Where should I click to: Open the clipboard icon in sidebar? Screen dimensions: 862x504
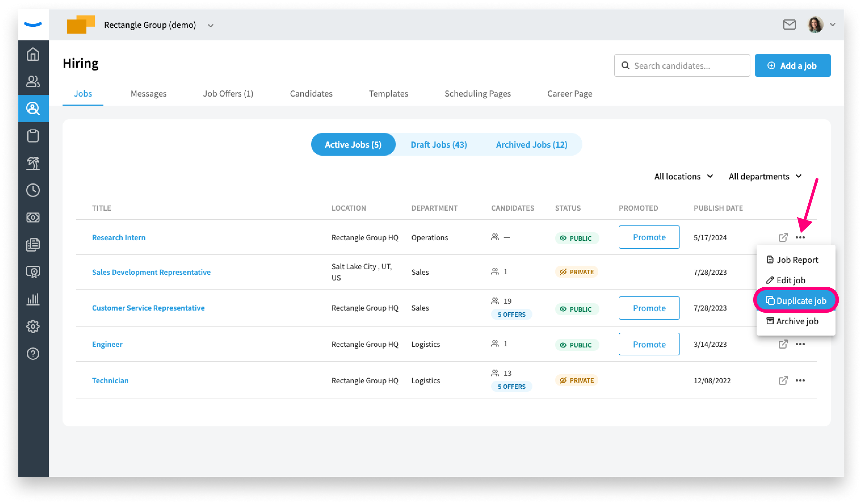33,136
